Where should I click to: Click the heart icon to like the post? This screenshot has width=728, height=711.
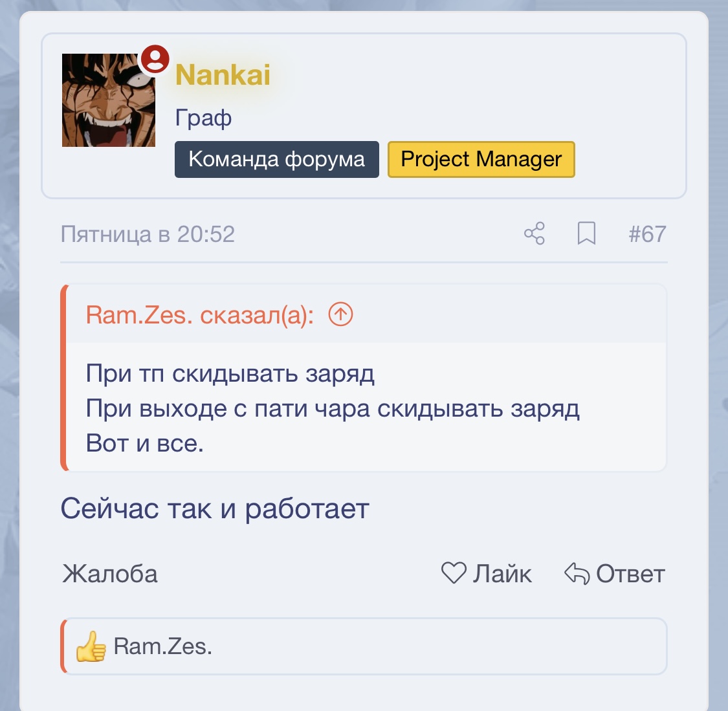click(x=454, y=573)
